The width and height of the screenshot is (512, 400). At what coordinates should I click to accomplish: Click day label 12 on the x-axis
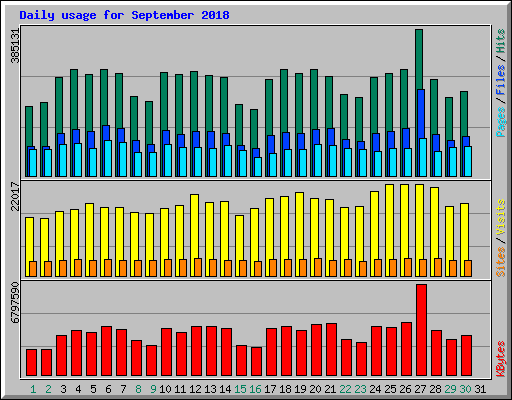coord(195,389)
